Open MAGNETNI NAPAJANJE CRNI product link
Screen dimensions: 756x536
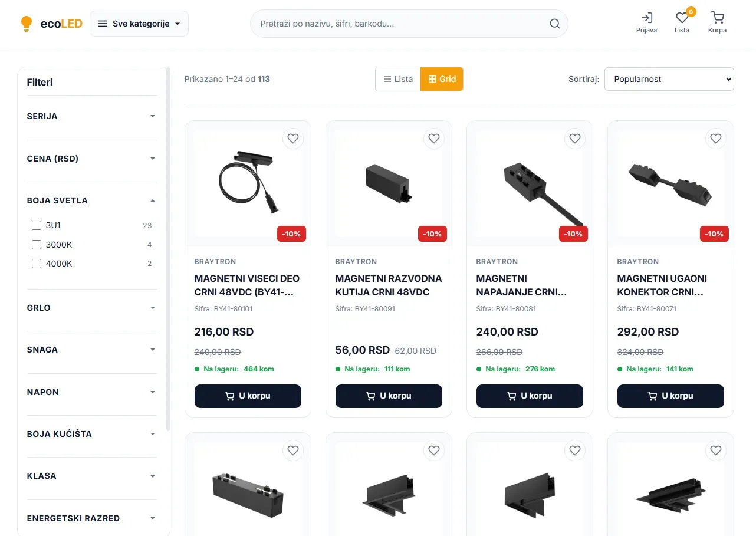pos(530,285)
